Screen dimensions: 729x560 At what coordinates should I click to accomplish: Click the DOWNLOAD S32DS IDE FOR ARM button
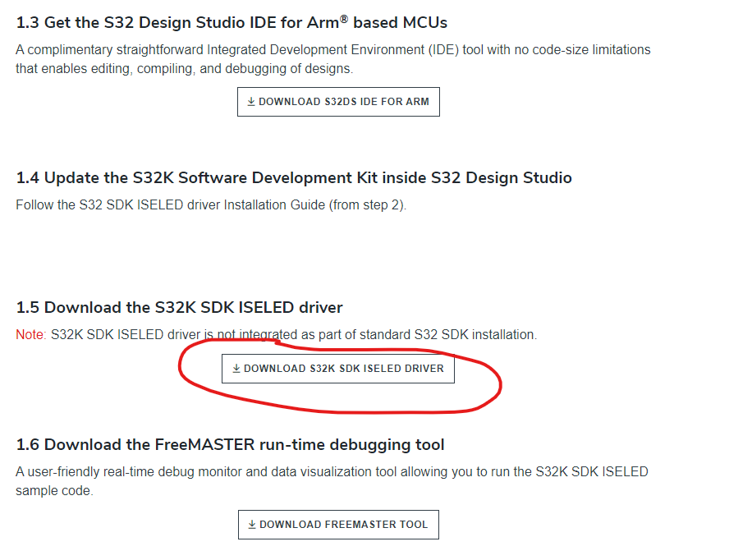(338, 101)
